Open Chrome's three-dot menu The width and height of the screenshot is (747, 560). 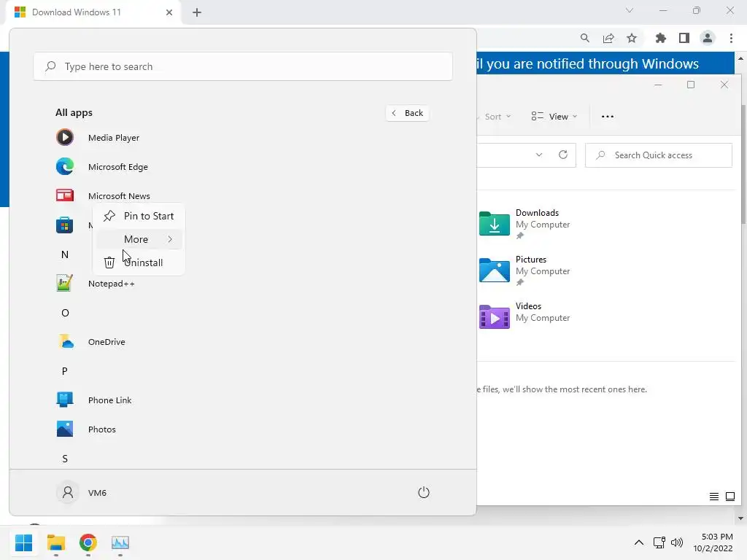pyautogui.click(x=731, y=38)
